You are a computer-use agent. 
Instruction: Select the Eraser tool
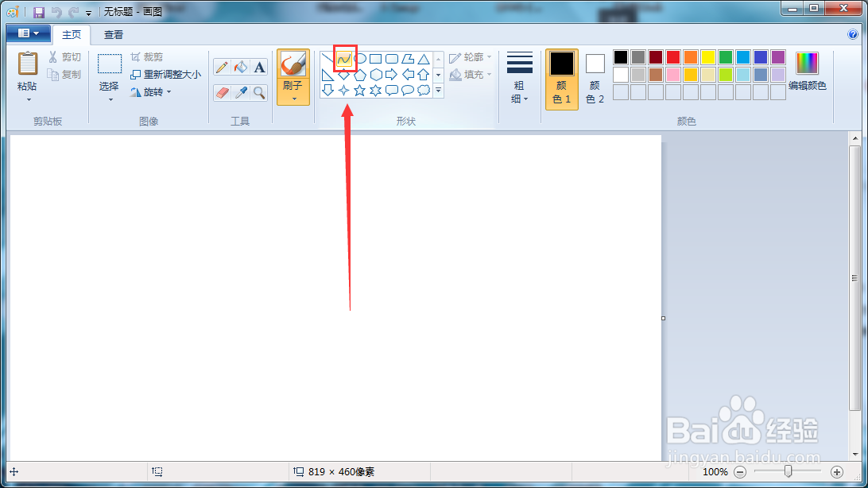click(222, 92)
